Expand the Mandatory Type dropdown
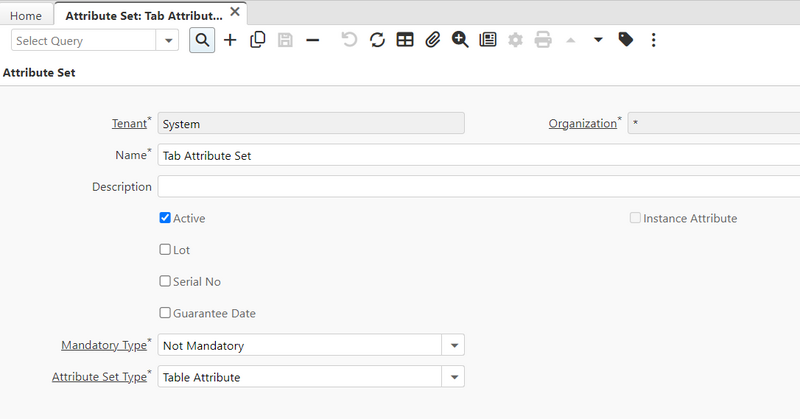The width and height of the screenshot is (800, 419). point(453,346)
